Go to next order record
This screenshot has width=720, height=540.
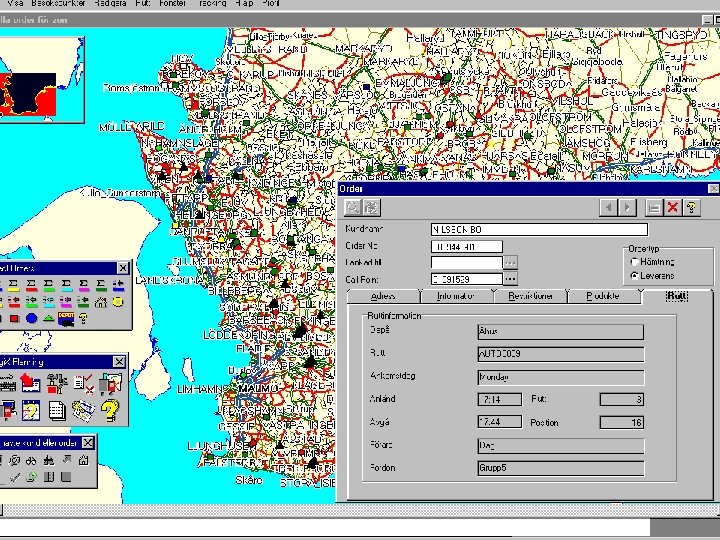point(627,208)
